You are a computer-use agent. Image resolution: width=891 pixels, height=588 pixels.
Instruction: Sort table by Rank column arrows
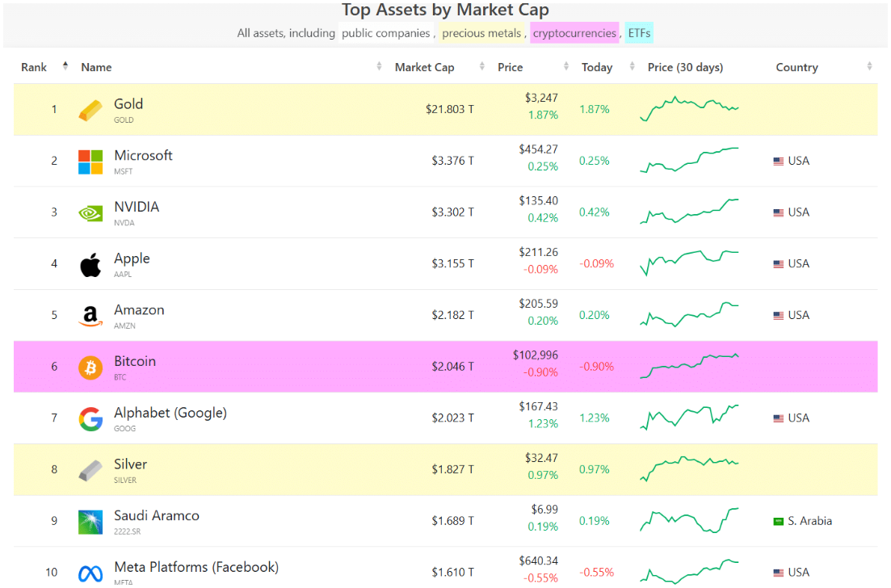pos(65,66)
